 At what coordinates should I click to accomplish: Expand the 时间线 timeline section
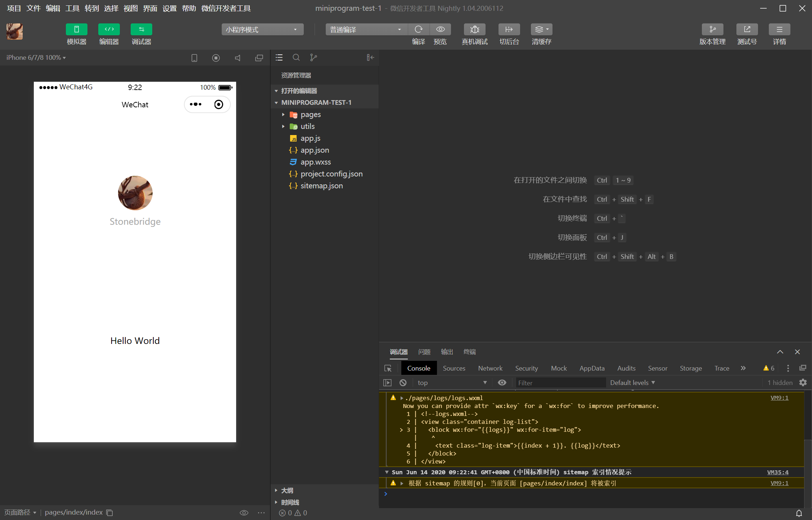click(324, 502)
